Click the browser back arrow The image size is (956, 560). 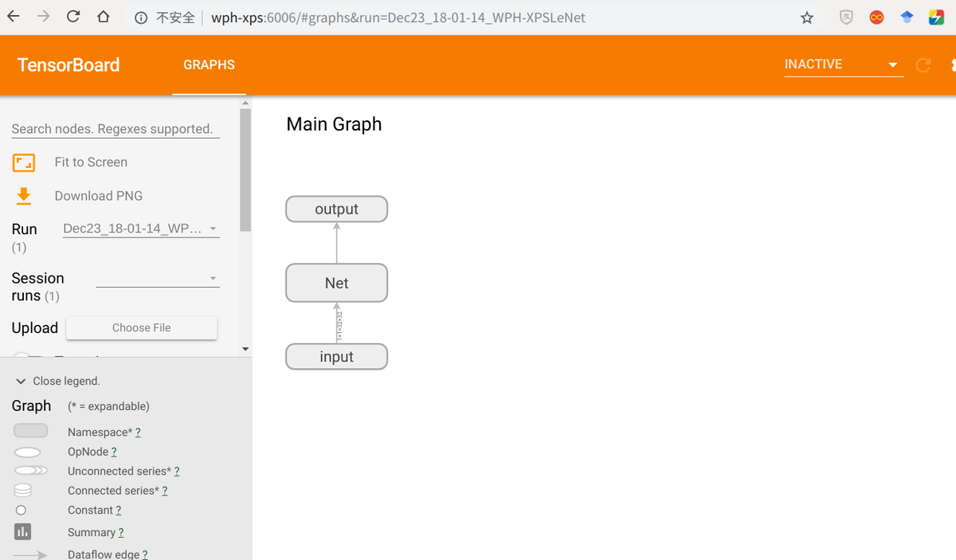pyautogui.click(x=14, y=17)
